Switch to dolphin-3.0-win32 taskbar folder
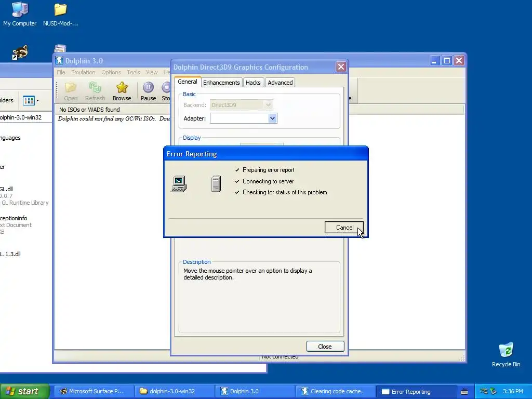The image size is (532, 399). [174, 391]
